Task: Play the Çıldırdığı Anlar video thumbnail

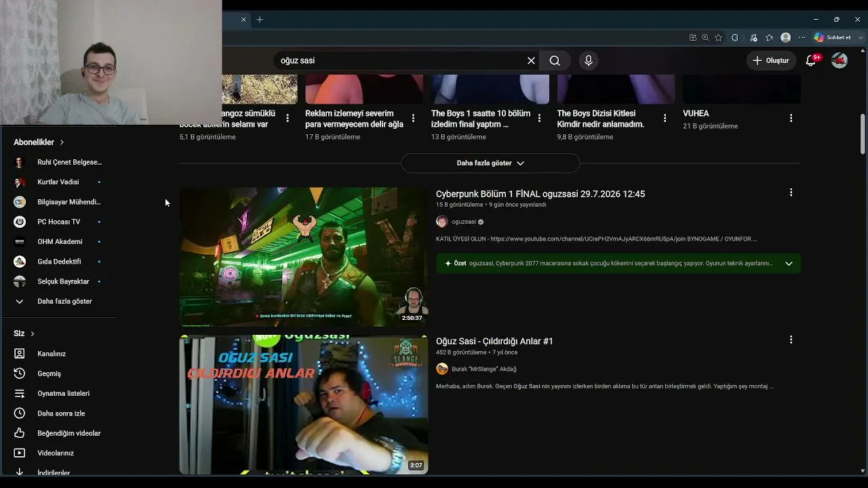Action: [304, 405]
